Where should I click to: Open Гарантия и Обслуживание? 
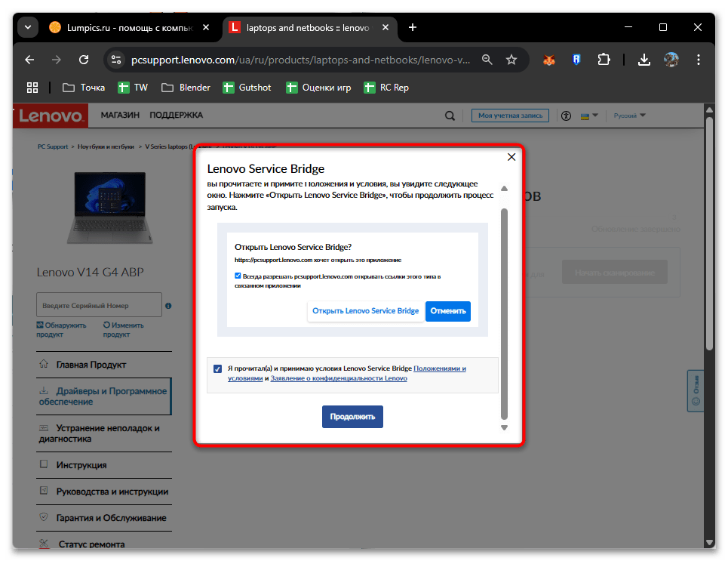[104, 518]
